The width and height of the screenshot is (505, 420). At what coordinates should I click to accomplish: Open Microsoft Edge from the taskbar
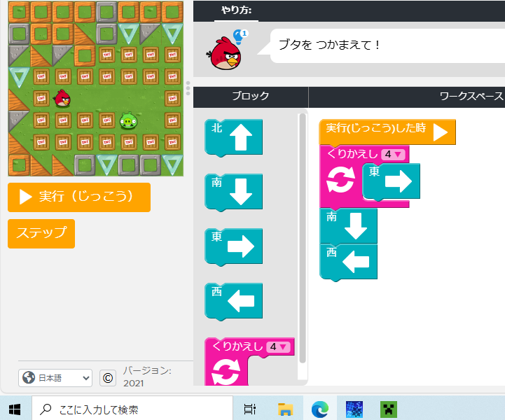pyautogui.click(x=320, y=409)
